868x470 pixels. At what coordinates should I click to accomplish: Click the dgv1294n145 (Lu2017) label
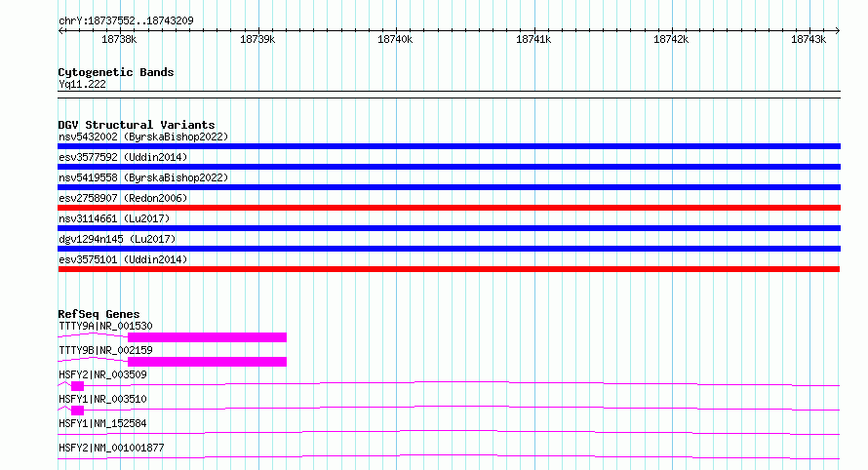(117, 239)
